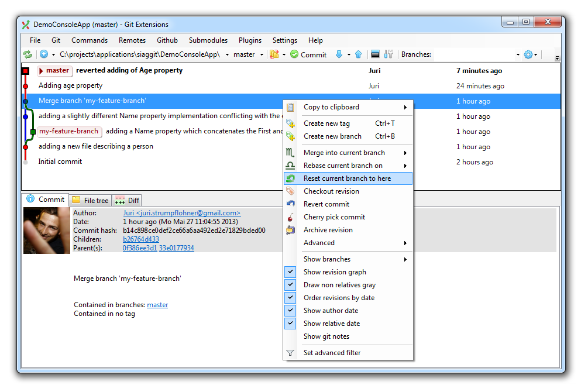Open the Plugins menu

click(x=250, y=40)
